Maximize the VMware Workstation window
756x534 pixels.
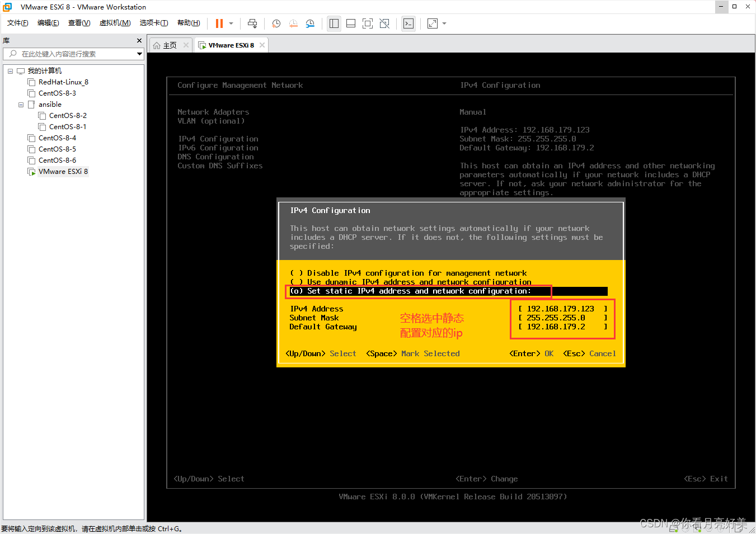point(734,7)
